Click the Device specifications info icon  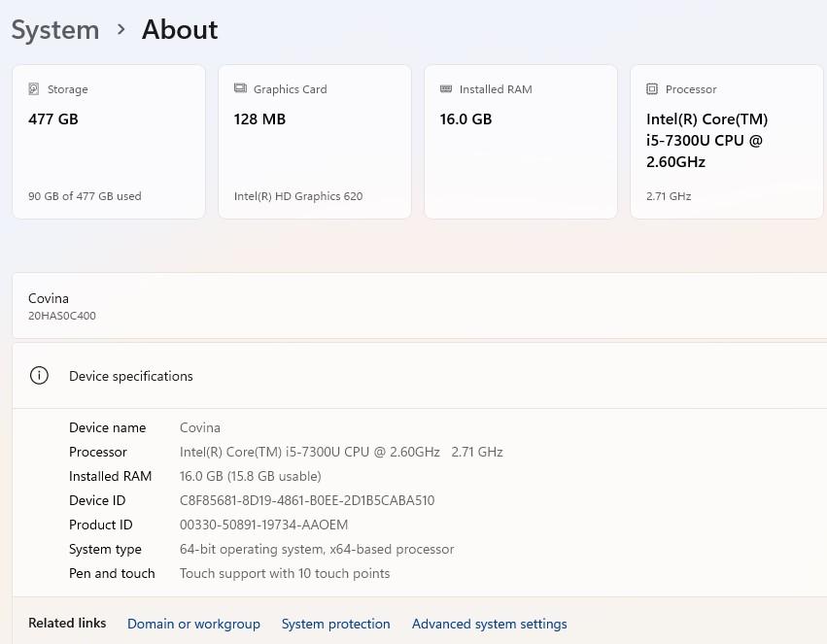pos(39,376)
